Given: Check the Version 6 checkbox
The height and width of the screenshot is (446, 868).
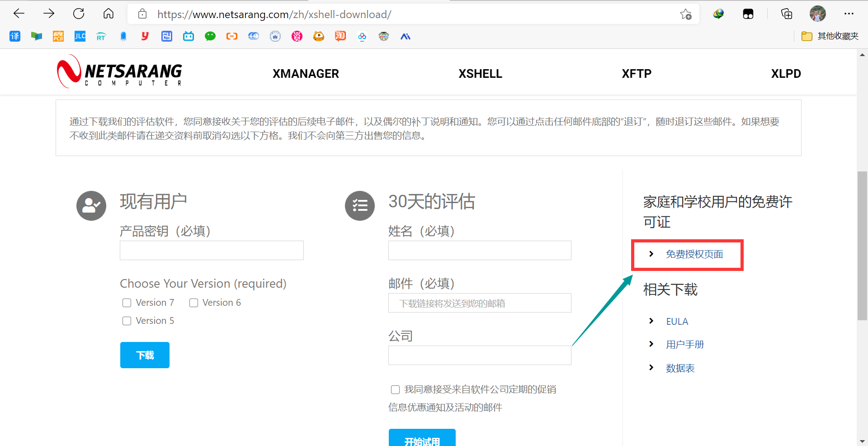Looking at the screenshot, I should (193, 303).
